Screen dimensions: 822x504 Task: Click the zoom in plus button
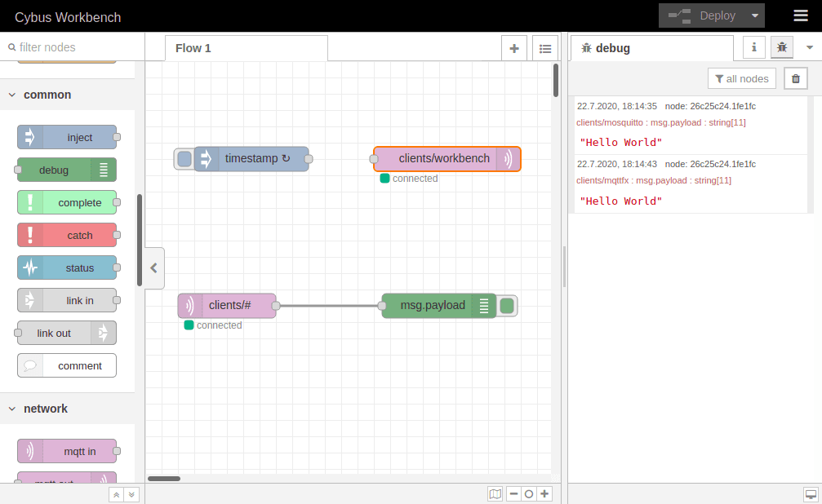pyautogui.click(x=544, y=493)
